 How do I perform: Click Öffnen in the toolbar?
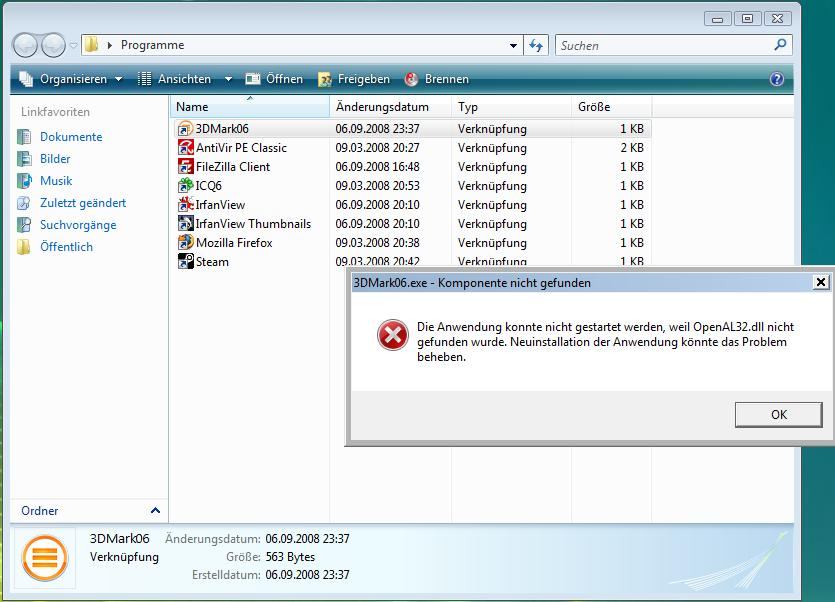click(274, 79)
